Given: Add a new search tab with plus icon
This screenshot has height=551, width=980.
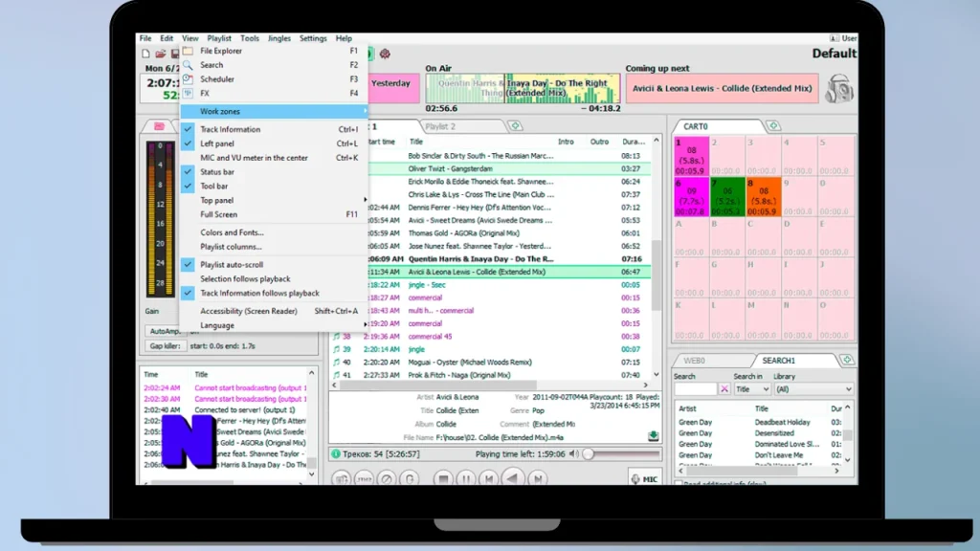Looking at the screenshot, I should pos(847,361).
